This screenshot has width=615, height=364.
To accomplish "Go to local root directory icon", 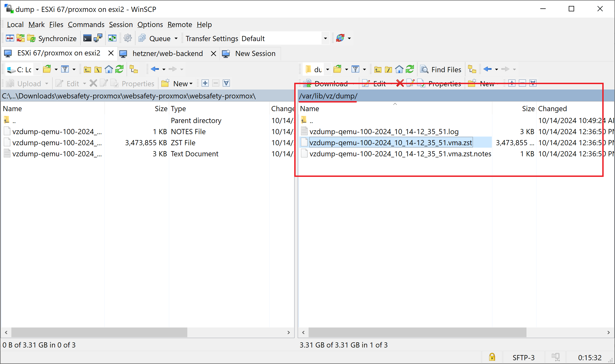I will [98, 70].
